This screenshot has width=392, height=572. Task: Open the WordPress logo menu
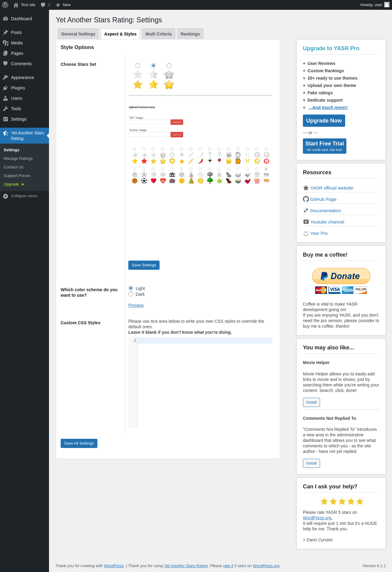pyautogui.click(x=5, y=5)
